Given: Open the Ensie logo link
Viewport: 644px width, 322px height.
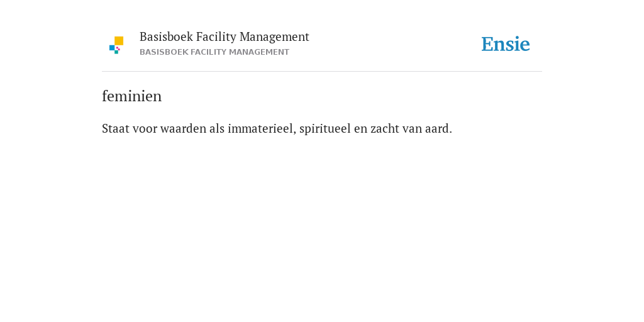Looking at the screenshot, I should [x=506, y=44].
